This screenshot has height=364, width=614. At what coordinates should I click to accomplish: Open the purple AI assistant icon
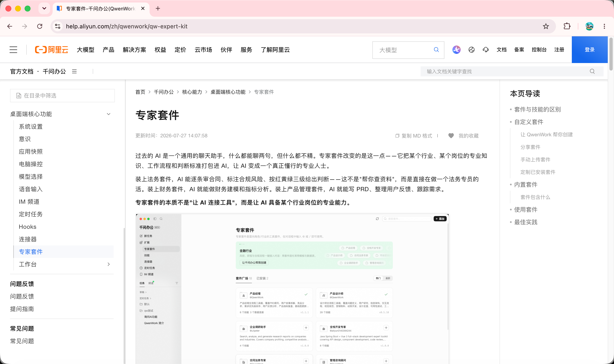457,50
